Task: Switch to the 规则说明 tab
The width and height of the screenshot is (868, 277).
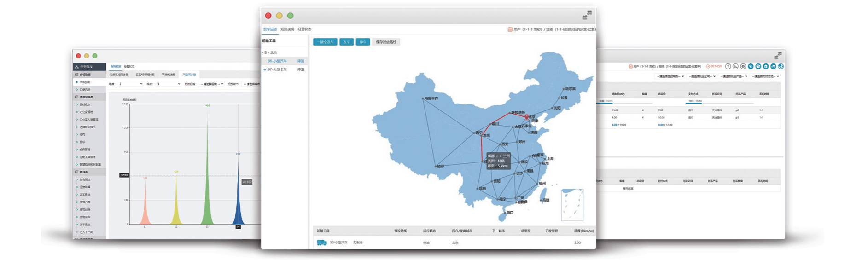Action: (x=287, y=29)
